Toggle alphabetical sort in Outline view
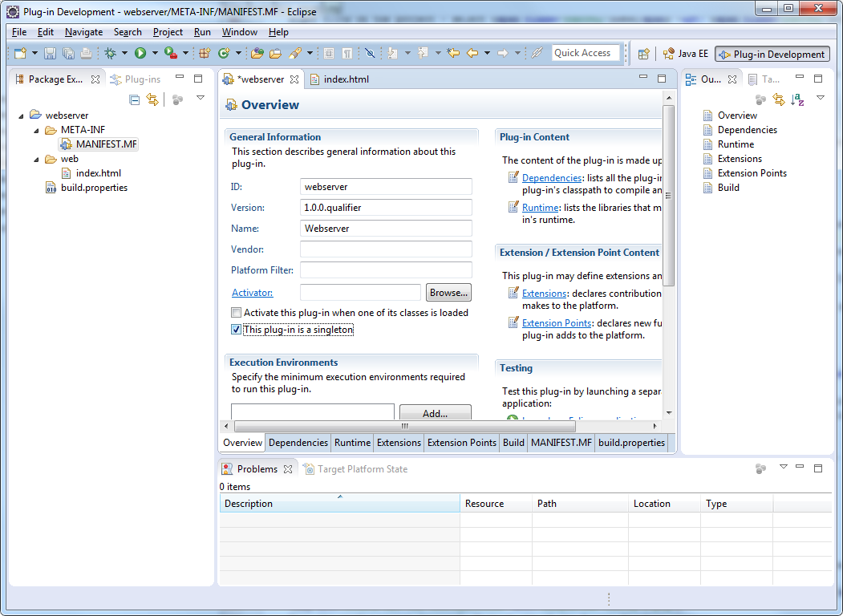 point(797,99)
